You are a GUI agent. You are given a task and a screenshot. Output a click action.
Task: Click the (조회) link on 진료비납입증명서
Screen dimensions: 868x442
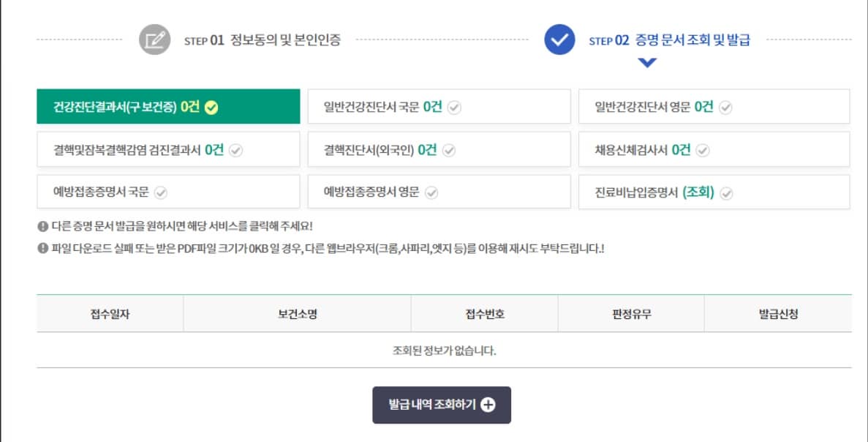(x=701, y=192)
